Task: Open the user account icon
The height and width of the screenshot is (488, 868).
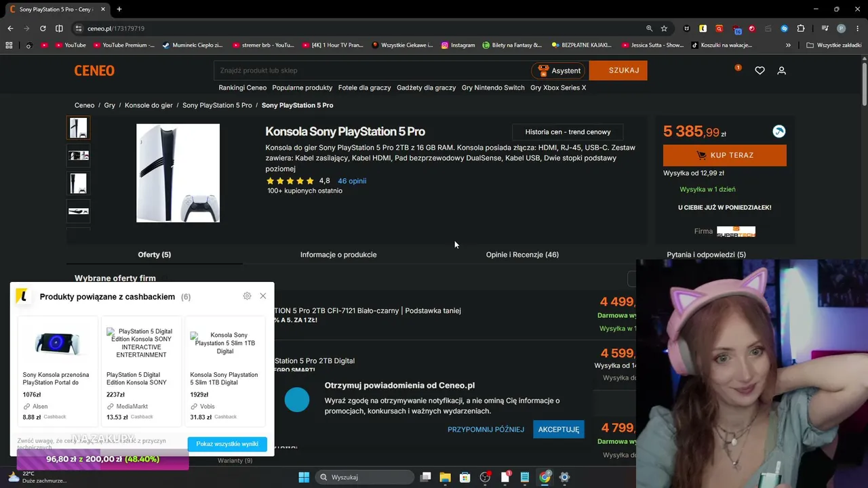Action: 781,70
